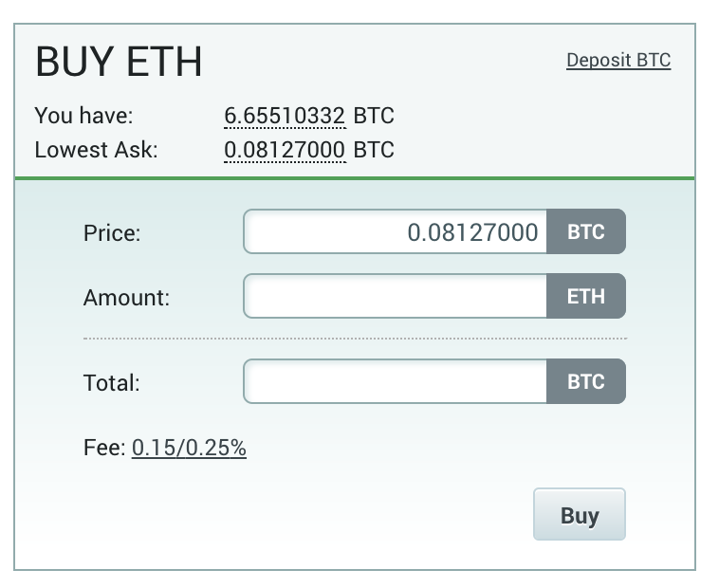This screenshot has height=588, width=719.
Task: Click the BUY ETH heading
Action: coord(119,63)
